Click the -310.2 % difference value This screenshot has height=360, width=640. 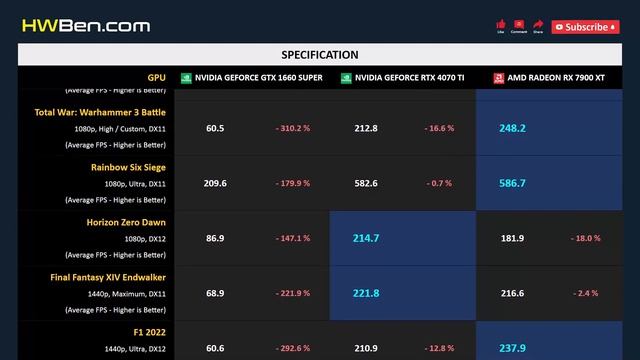(293, 128)
